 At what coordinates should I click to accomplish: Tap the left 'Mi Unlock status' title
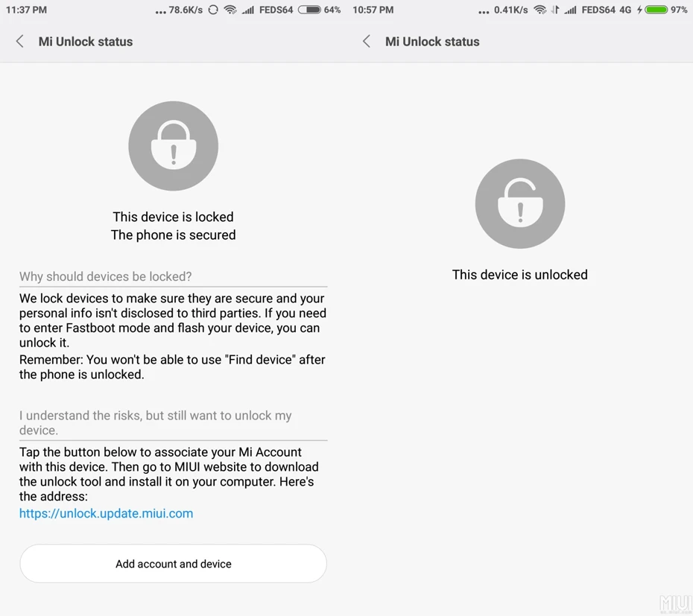click(x=86, y=42)
